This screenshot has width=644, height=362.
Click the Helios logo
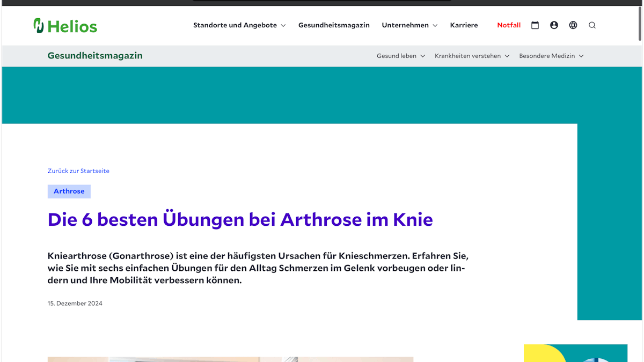tap(65, 25)
